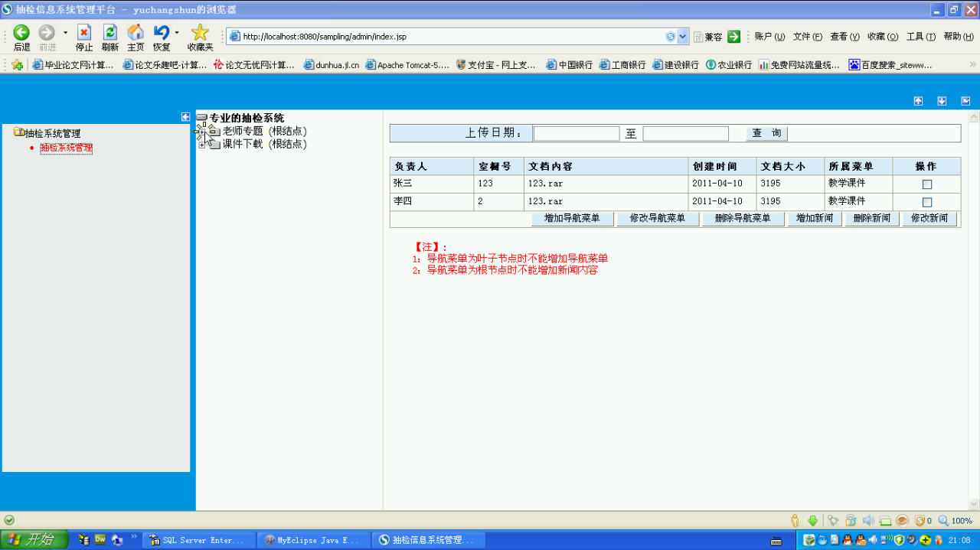Open the 中国银行 bookmark
The height and width of the screenshot is (550, 980).
pos(569,65)
